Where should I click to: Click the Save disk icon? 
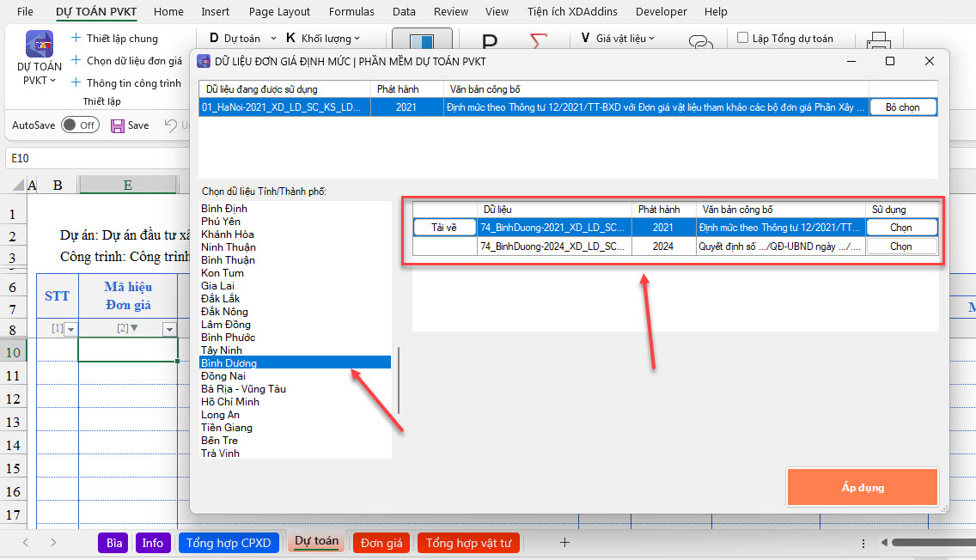tap(118, 125)
